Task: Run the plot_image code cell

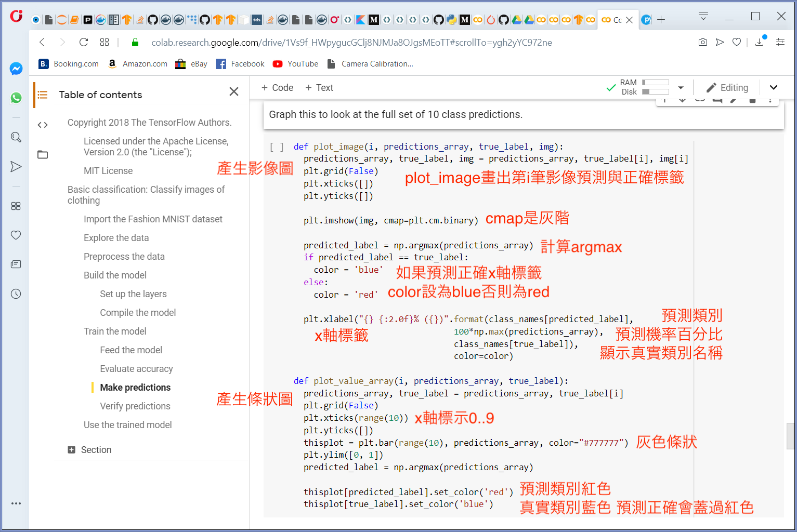Action: 277,147
